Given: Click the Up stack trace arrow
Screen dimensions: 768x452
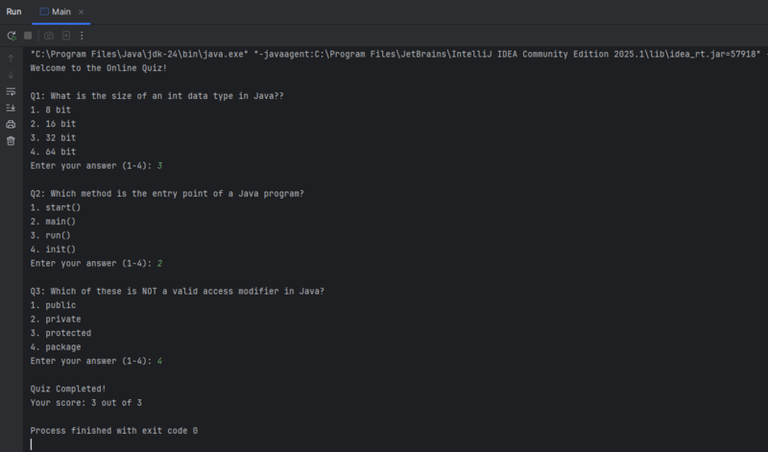Looking at the screenshot, I should (x=11, y=58).
